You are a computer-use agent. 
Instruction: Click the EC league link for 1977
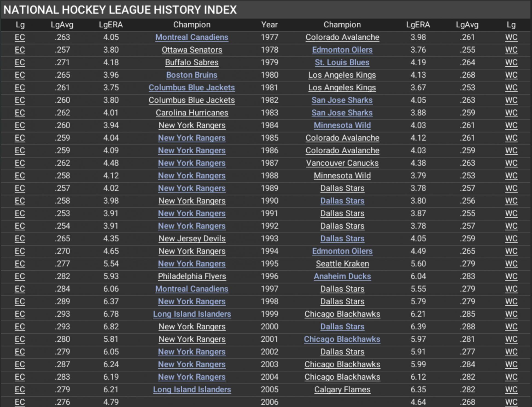tap(20, 37)
